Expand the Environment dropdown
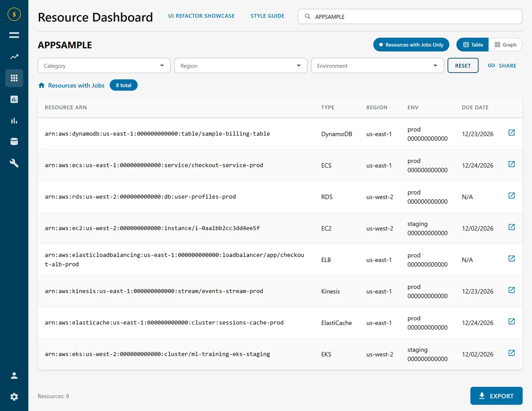The image size is (532, 411). (377, 66)
